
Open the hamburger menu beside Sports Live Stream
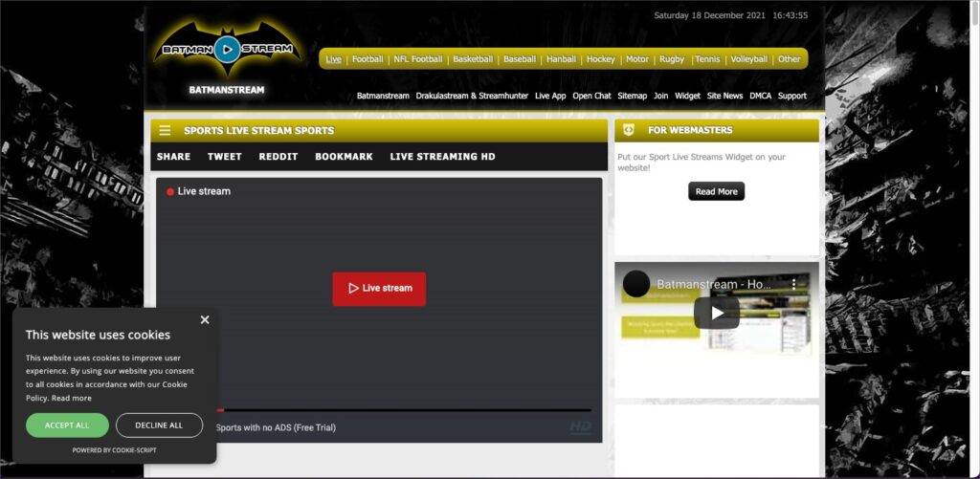coord(165,131)
